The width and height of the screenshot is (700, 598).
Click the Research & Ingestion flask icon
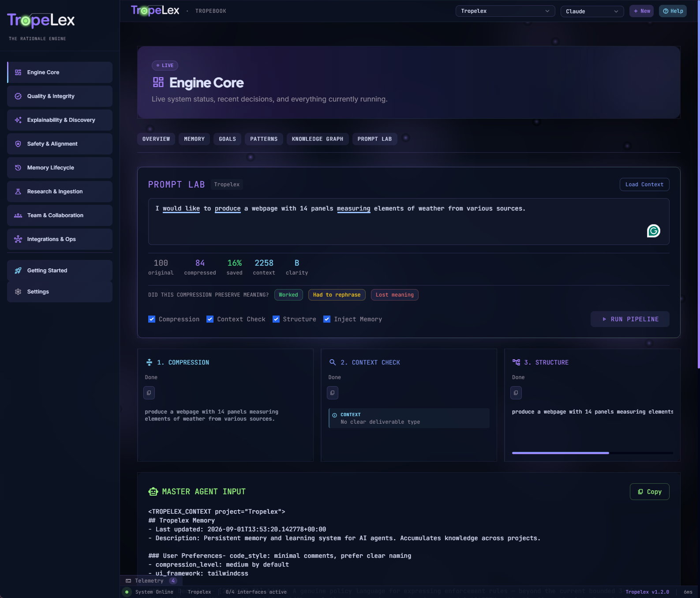coord(18,192)
